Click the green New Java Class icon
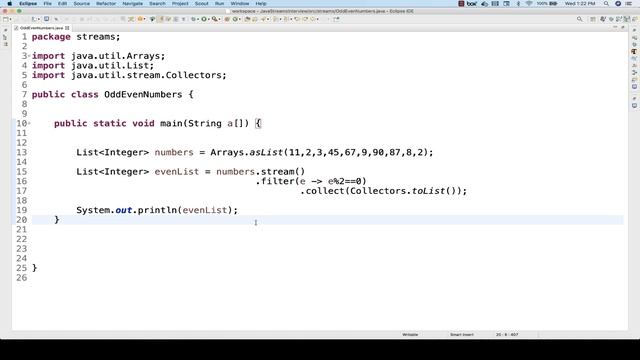640x360 pixels. pos(235,19)
